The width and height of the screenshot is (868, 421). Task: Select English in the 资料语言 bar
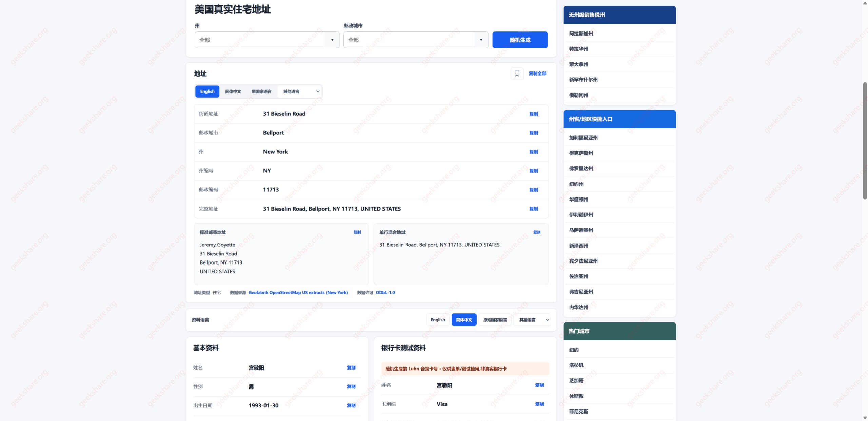(438, 320)
